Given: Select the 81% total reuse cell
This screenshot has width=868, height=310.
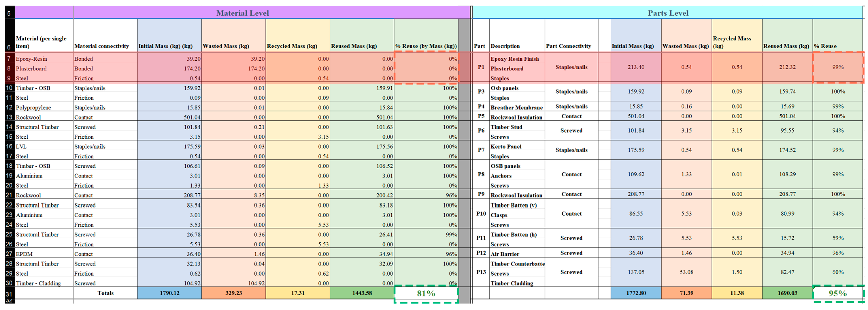Looking at the screenshot, I should pyautogui.click(x=426, y=293).
